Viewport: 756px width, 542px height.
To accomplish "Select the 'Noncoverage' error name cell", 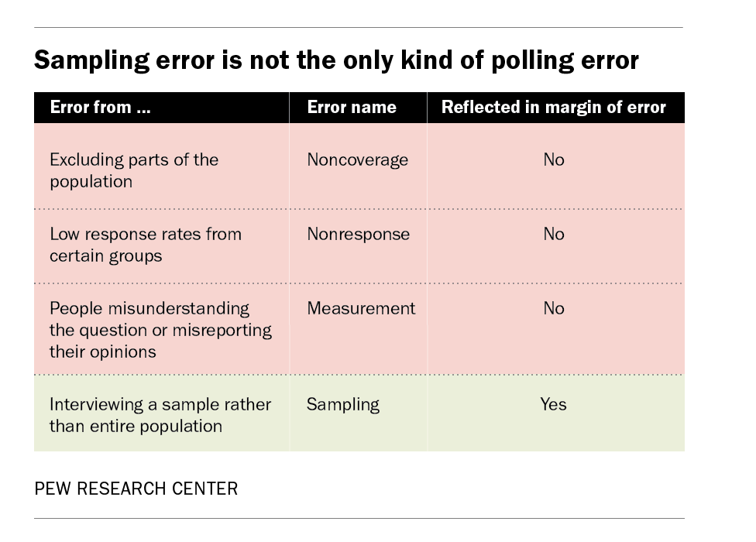I will coord(357,160).
